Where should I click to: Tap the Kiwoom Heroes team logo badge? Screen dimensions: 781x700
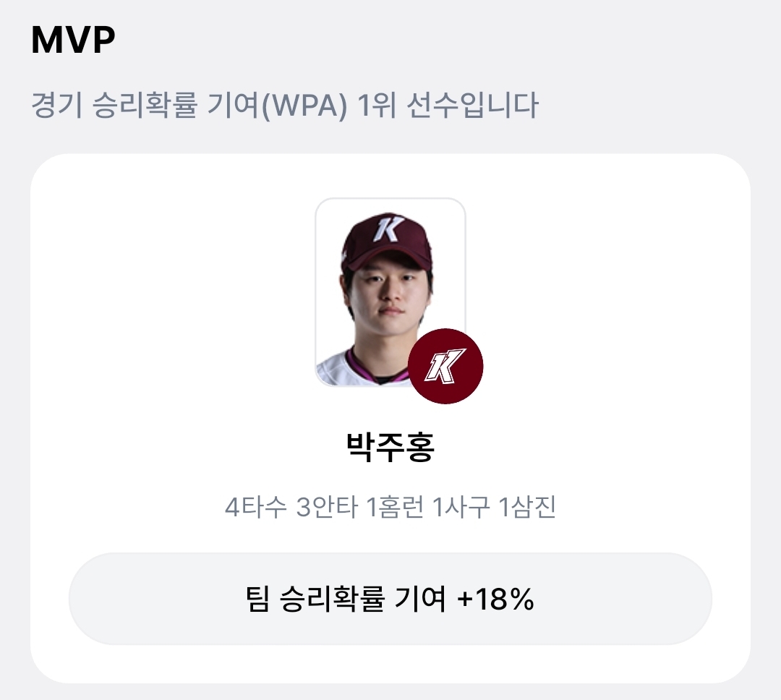point(445,366)
